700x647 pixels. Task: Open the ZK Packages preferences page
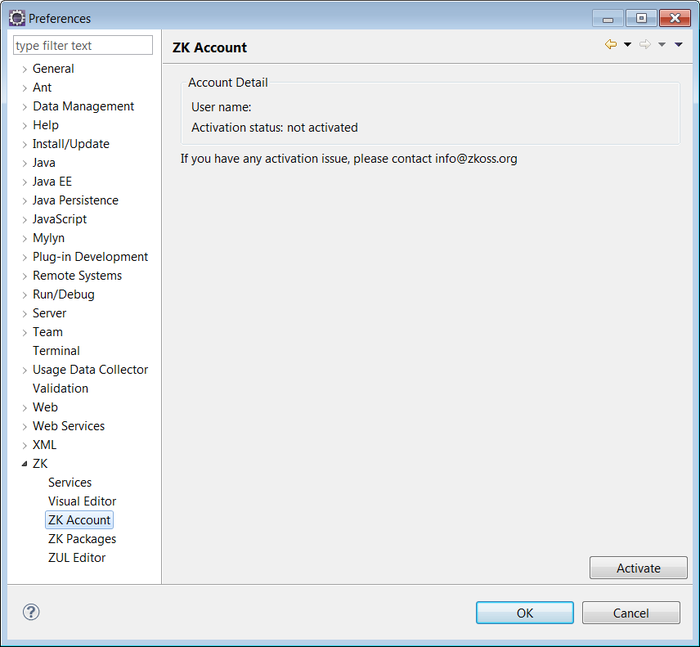(x=82, y=539)
